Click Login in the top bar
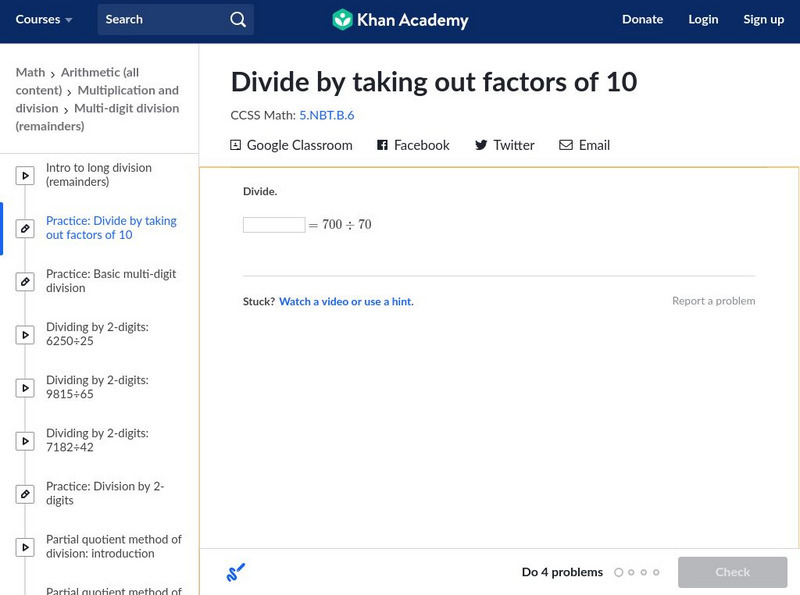This screenshot has width=800, height=595. pos(703,20)
